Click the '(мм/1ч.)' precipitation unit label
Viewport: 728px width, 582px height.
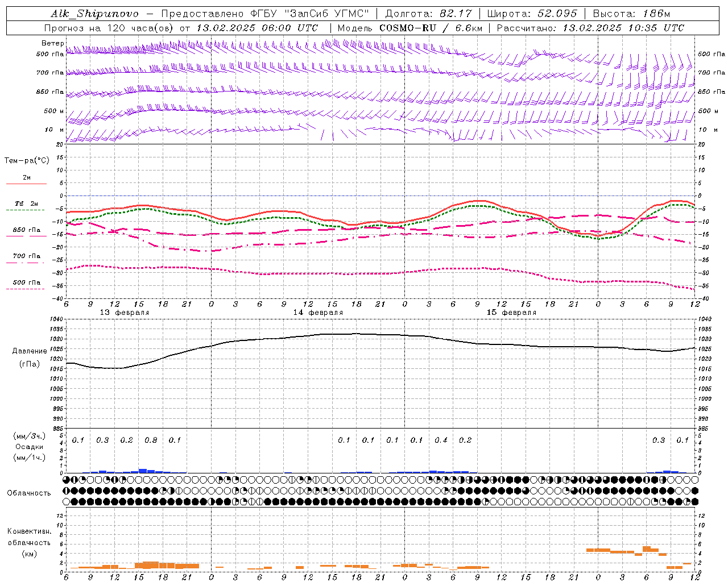(x=30, y=458)
